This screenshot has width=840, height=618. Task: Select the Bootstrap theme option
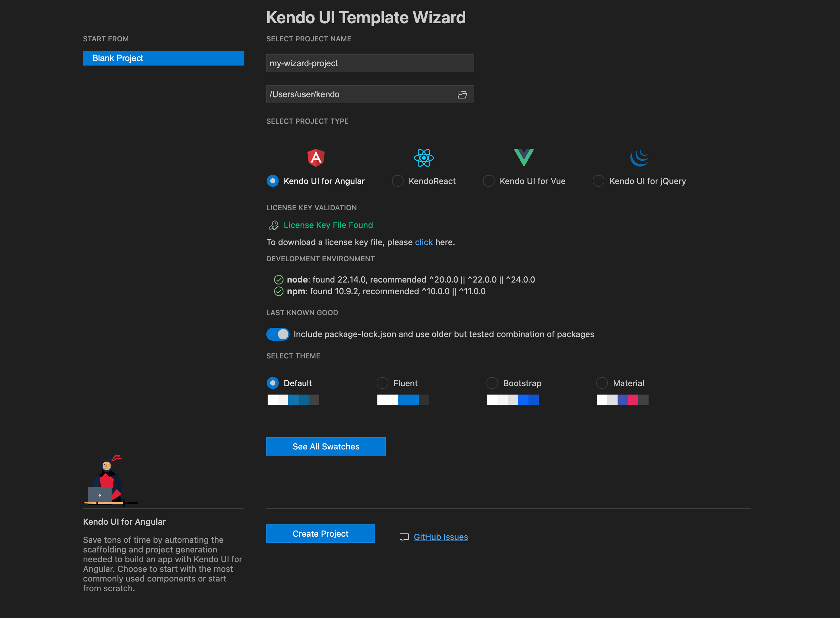click(x=492, y=383)
